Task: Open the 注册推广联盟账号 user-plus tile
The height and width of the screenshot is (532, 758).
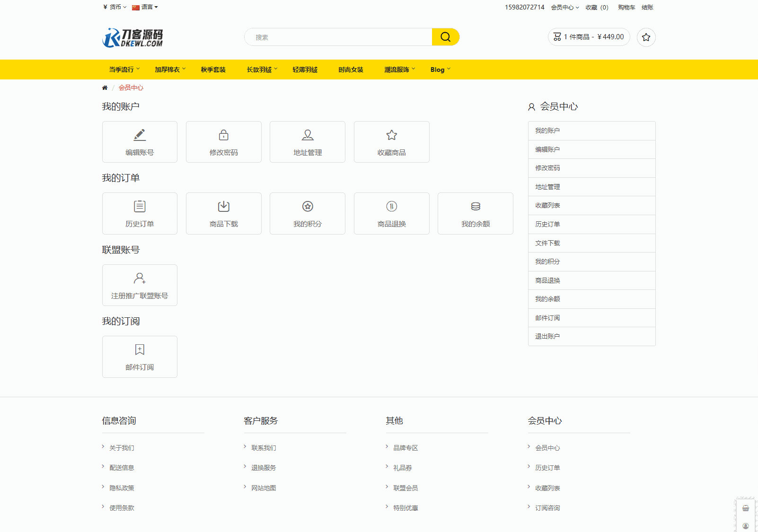Action: click(x=140, y=285)
